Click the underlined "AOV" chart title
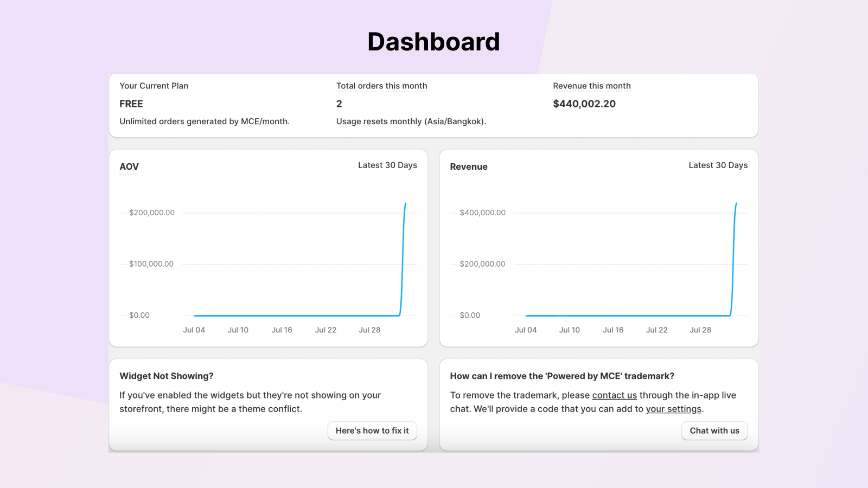The width and height of the screenshot is (868, 488). click(x=129, y=166)
